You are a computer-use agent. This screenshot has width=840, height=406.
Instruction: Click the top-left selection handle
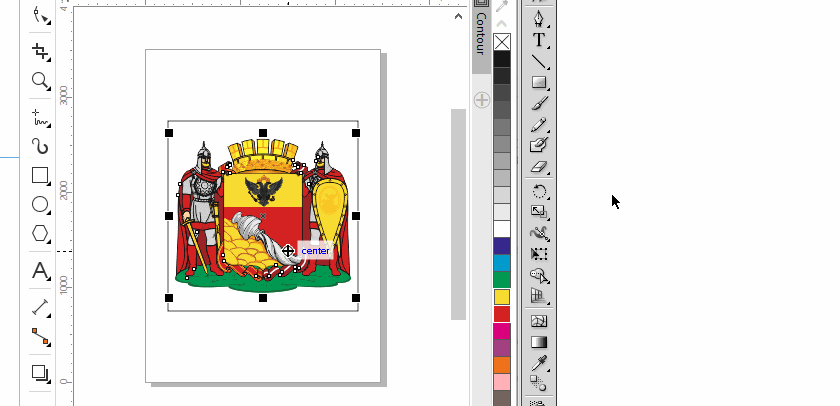coord(169,133)
